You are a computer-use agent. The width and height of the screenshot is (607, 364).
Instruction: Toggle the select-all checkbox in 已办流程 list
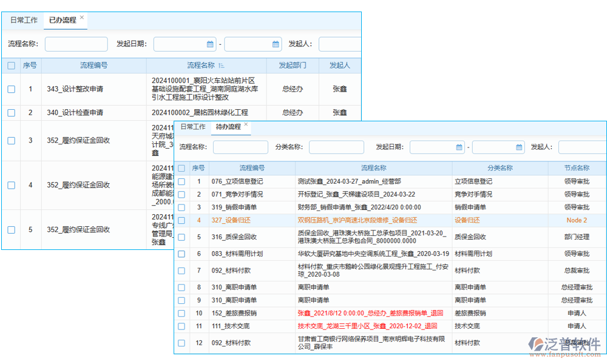point(10,65)
